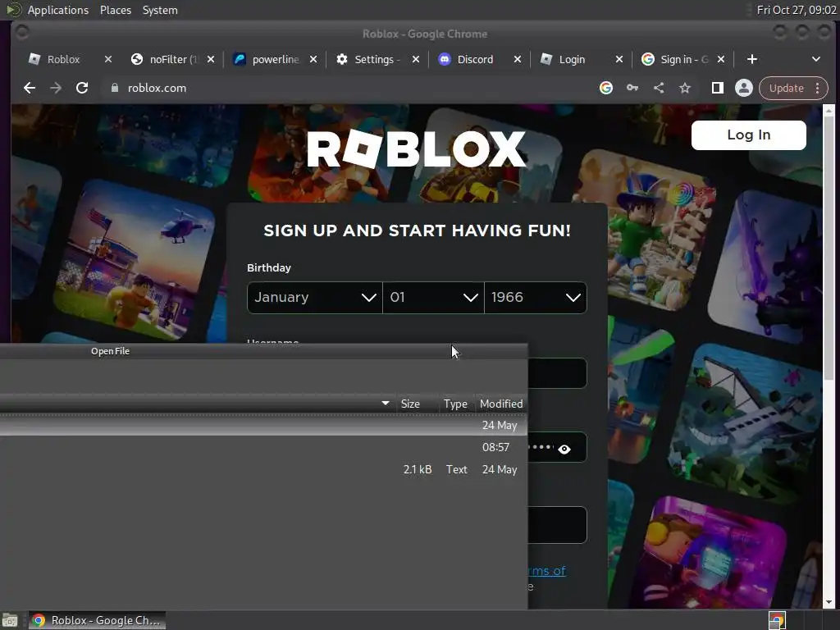This screenshot has width=840, height=630.
Task: Switch to the Discord tab
Action: pos(475,59)
